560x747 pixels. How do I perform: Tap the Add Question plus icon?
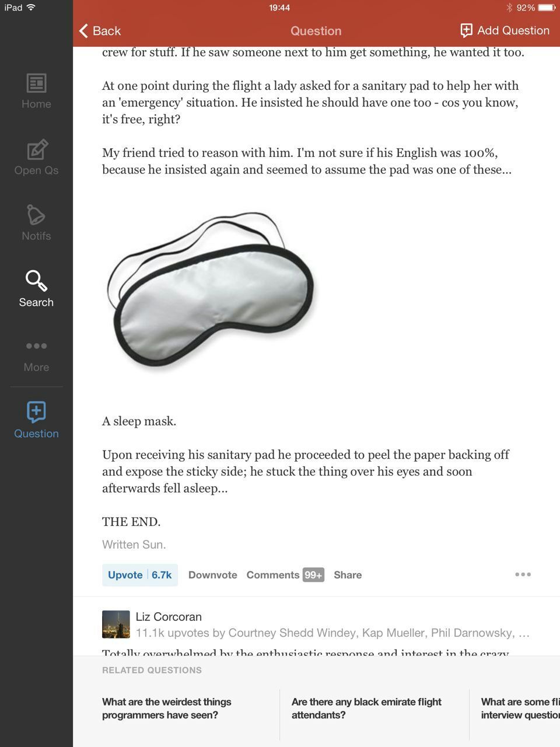point(466,30)
